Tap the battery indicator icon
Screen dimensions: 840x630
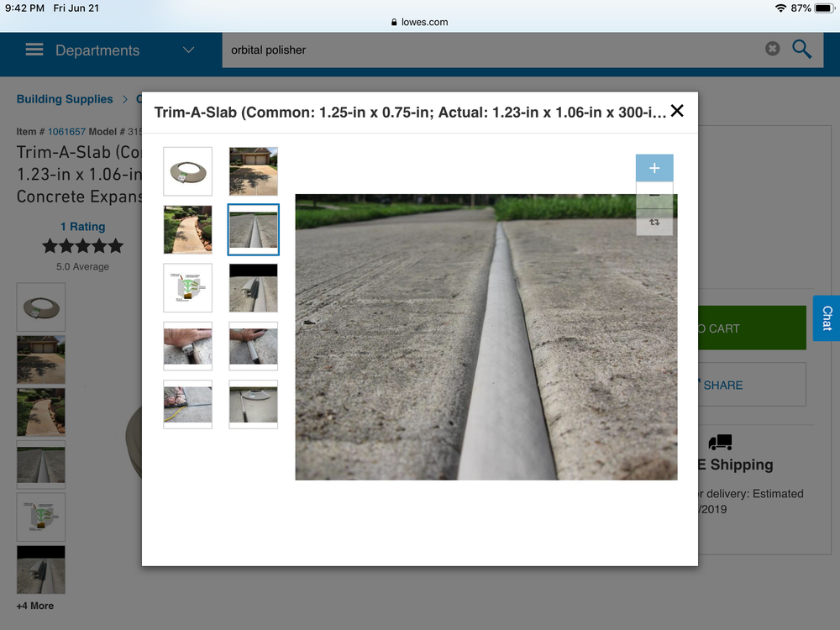tap(825, 8)
